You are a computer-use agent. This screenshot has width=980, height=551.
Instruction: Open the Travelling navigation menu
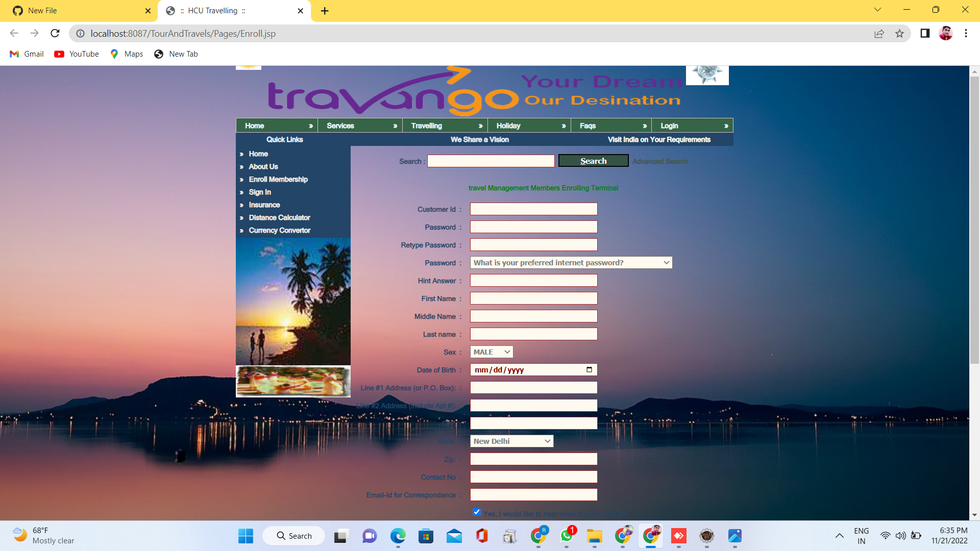click(445, 126)
